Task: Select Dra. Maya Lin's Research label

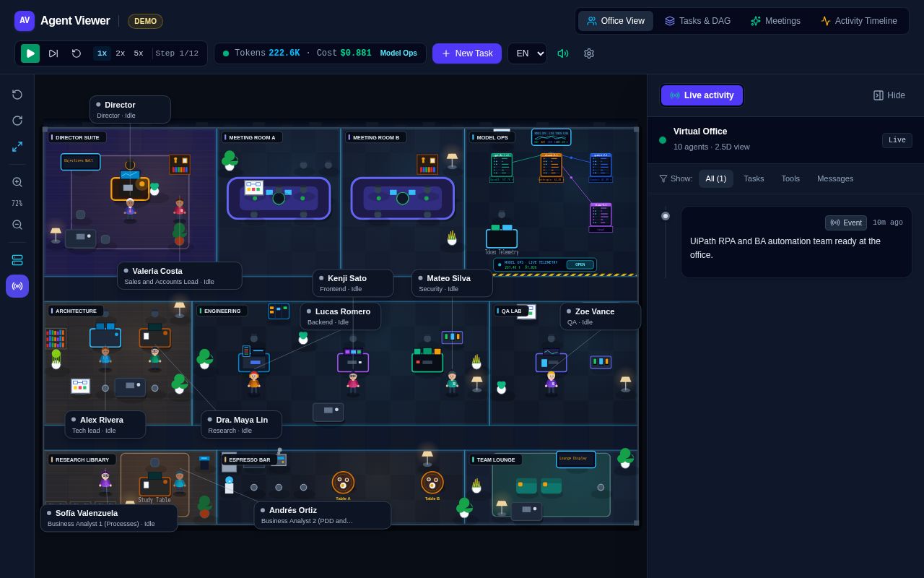Action: 241,425
